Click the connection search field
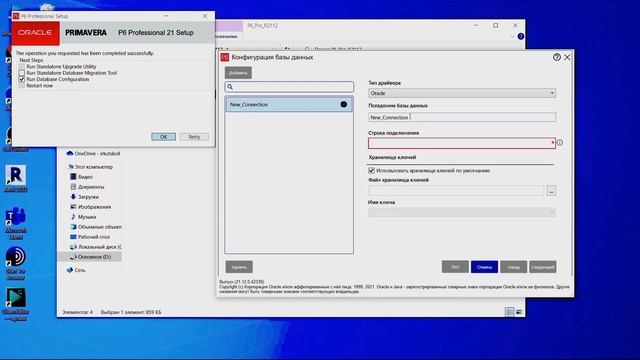The image size is (640, 360). coord(289,87)
